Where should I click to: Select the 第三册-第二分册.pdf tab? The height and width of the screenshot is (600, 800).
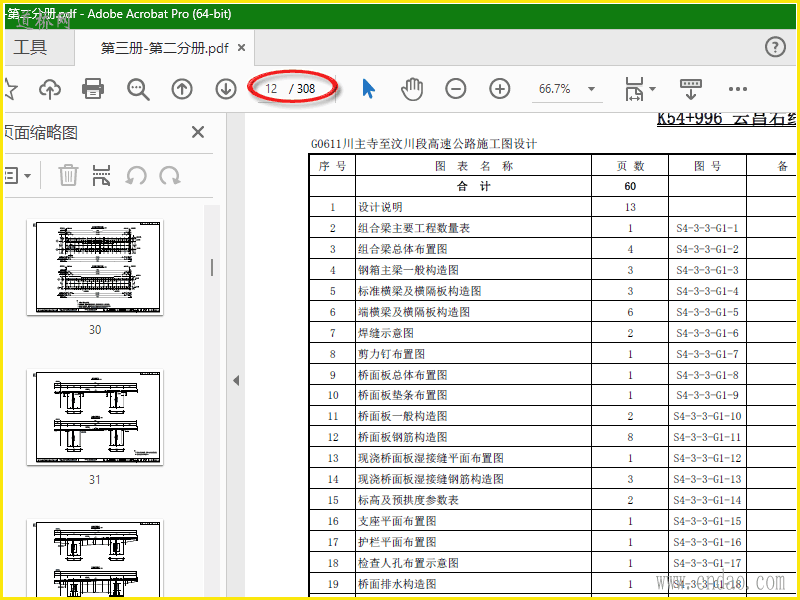[x=164, y=48]
